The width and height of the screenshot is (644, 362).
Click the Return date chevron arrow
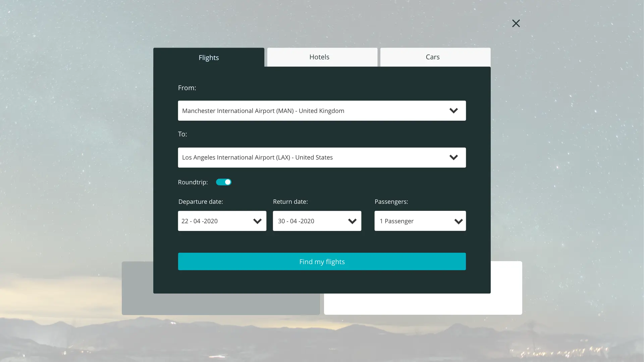click(352, 221)
